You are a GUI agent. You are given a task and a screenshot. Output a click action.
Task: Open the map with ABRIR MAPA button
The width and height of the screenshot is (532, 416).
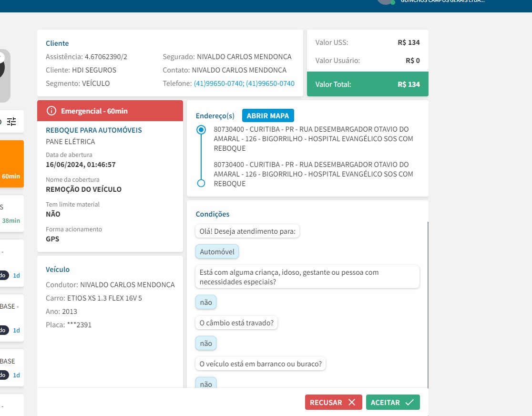point(268,115)
